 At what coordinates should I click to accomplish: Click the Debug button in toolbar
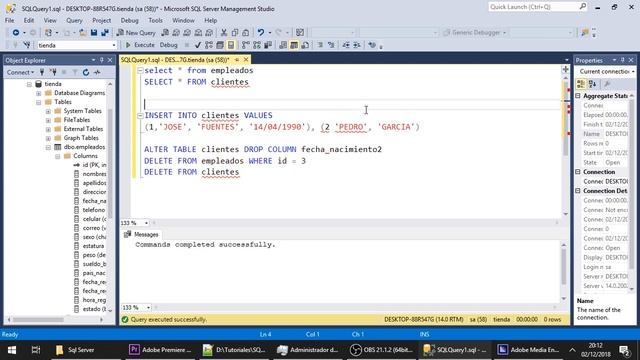click(168, 45)
